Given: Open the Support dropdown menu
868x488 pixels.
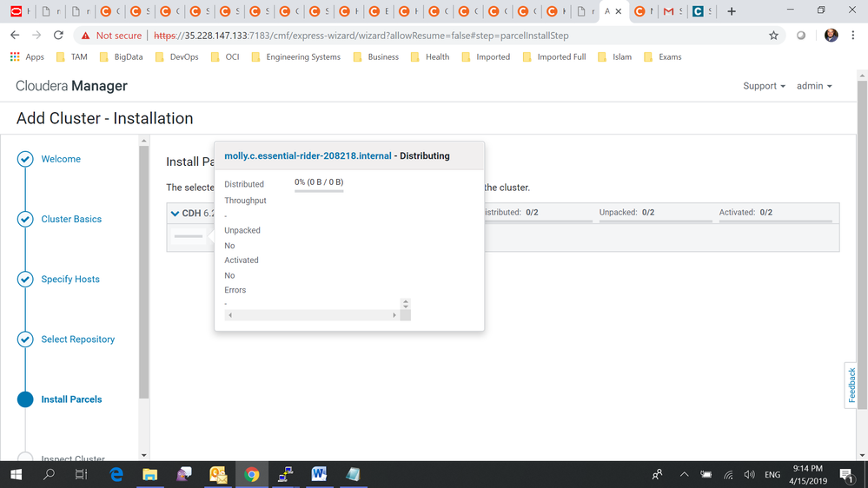Looking at the screenshot, I should (764, 86).
